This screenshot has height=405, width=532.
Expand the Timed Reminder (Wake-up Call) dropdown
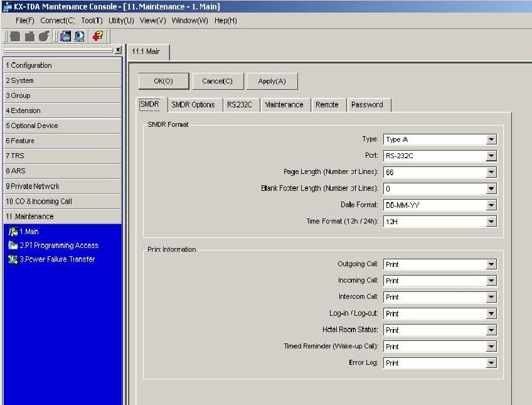point(491,346)
